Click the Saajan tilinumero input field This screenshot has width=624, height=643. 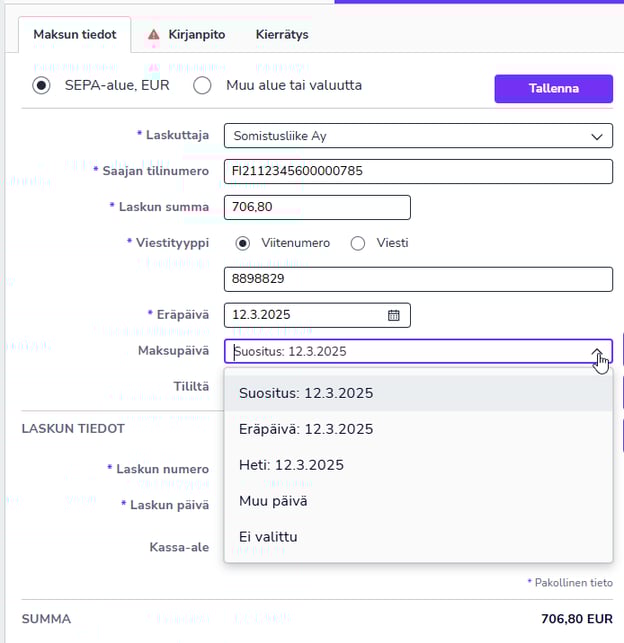(417, 171)
